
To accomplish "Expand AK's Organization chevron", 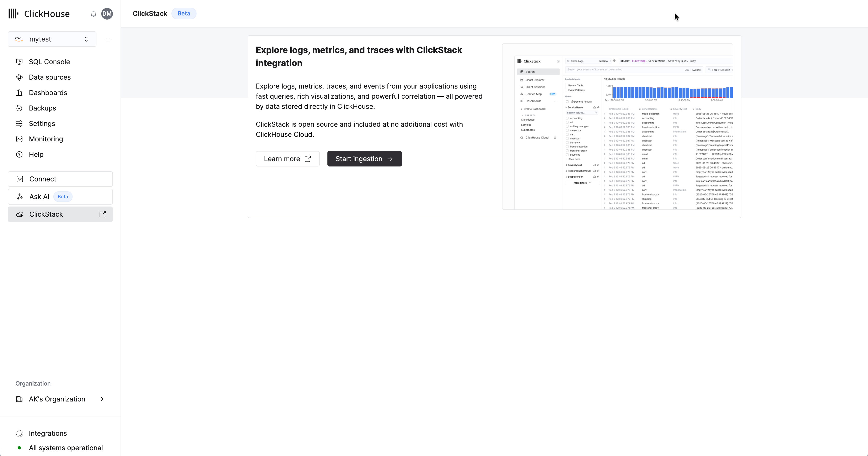I will [x=102, y=399].
